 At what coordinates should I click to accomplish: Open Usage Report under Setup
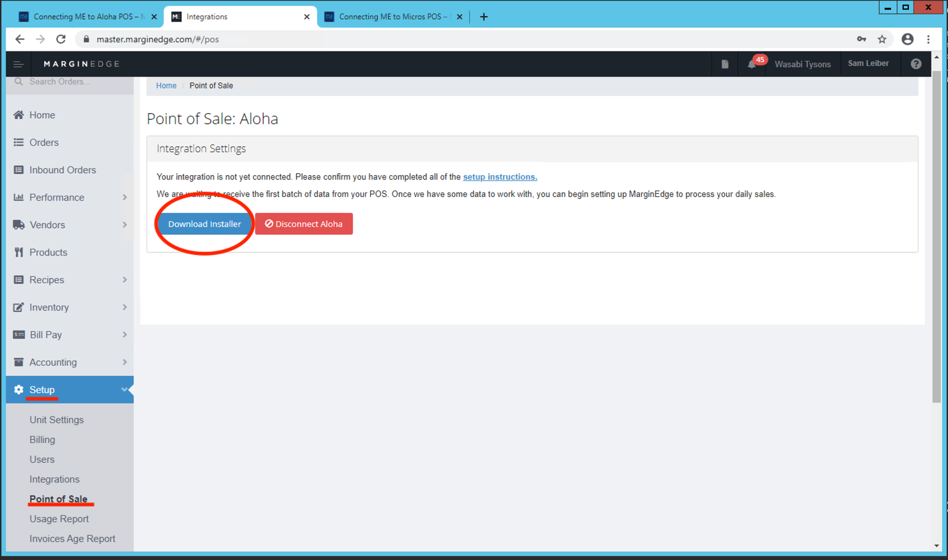coord(59,519)
